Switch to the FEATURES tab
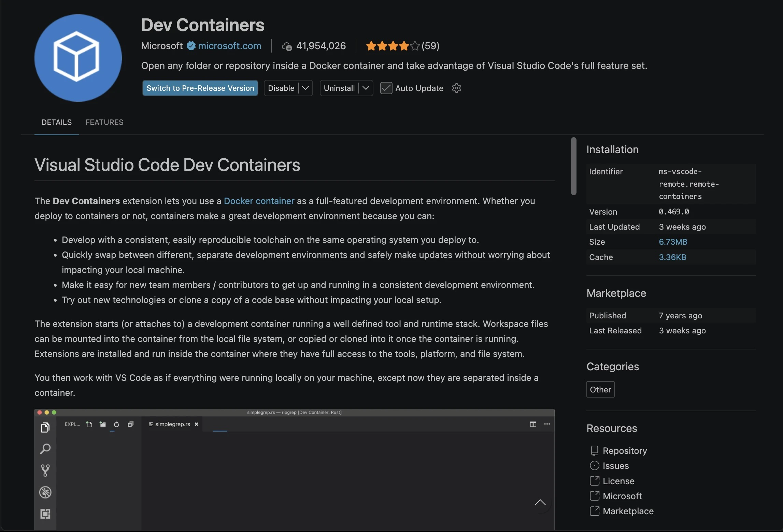Viewport: 783px width, 532px height. click(x=104, y=122)
